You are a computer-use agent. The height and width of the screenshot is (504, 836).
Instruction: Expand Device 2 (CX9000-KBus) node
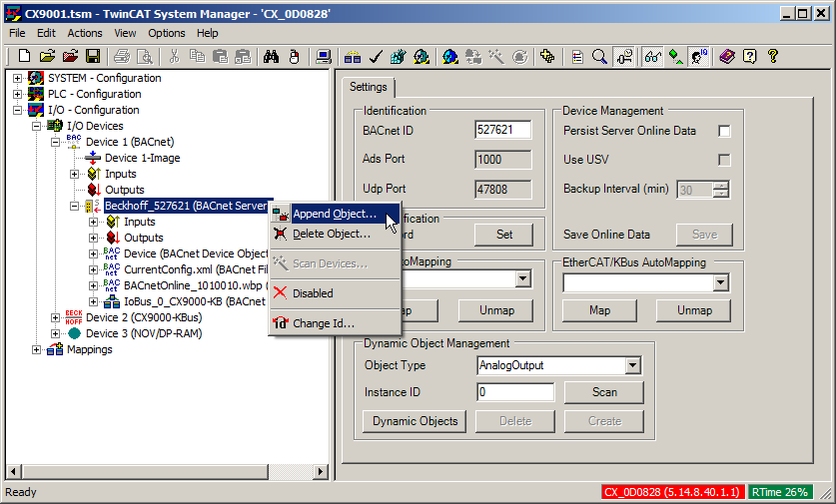[x=56, y=318]
